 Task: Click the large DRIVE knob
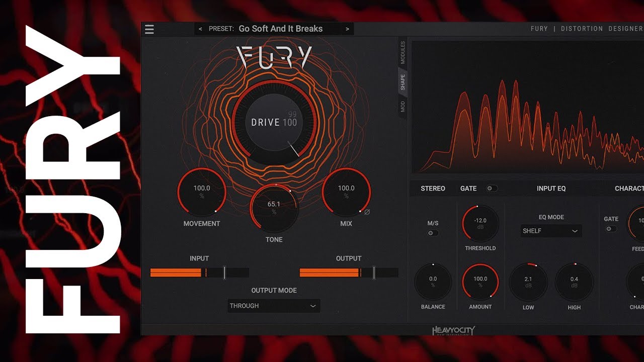274,122
